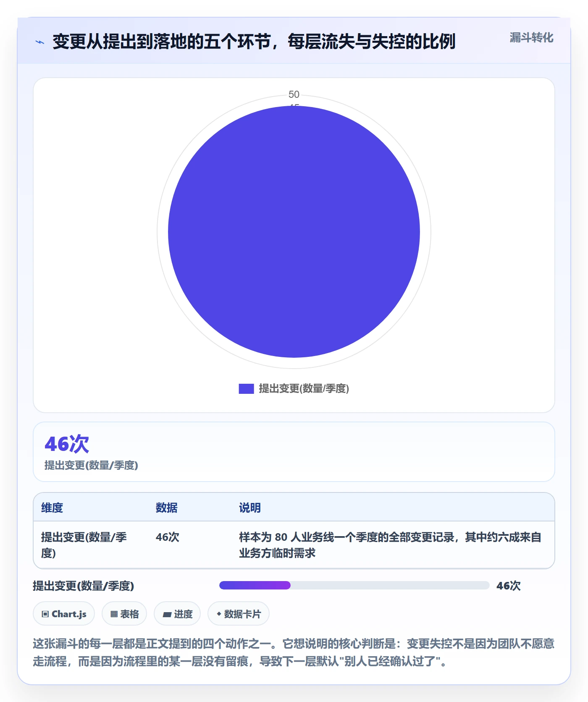Click the bar icon in the 进度 chip

[x=167, y=615]
